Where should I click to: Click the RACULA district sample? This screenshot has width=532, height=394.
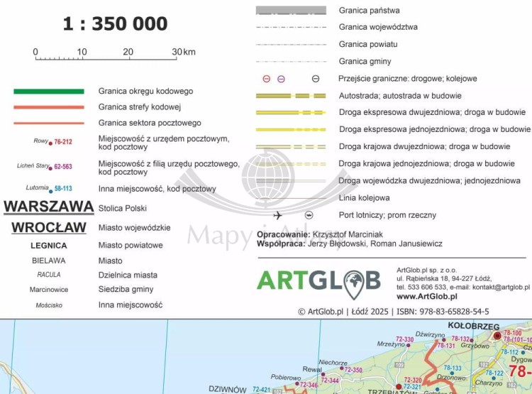[49, 275]
